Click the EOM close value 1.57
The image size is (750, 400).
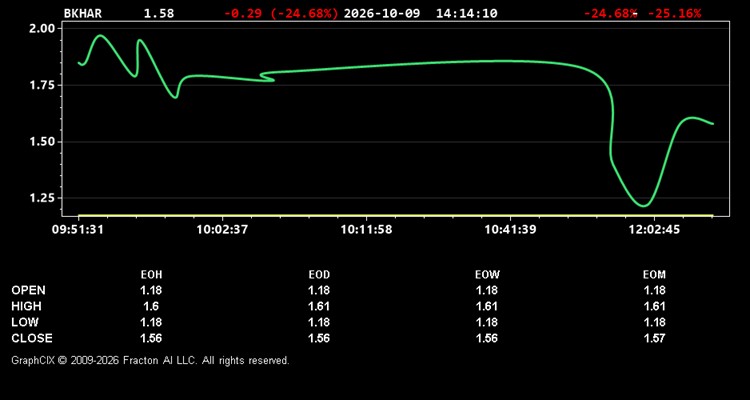pyautogui.click(x=654, y=338)
